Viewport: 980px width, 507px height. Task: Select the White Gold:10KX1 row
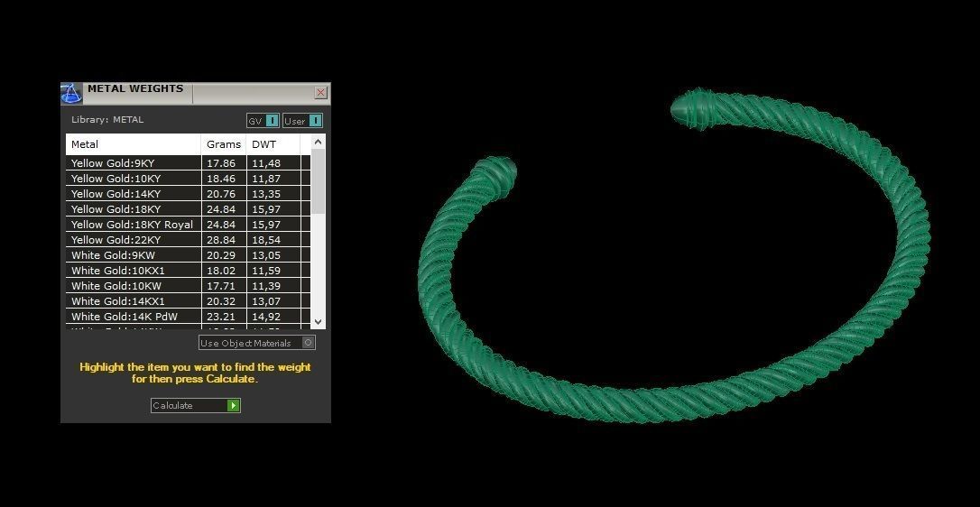[x=188, y=270]
